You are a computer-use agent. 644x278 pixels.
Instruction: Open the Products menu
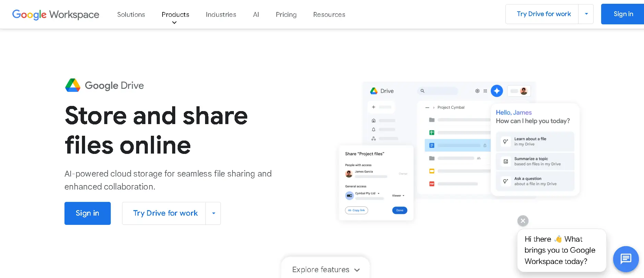(175, 14)
